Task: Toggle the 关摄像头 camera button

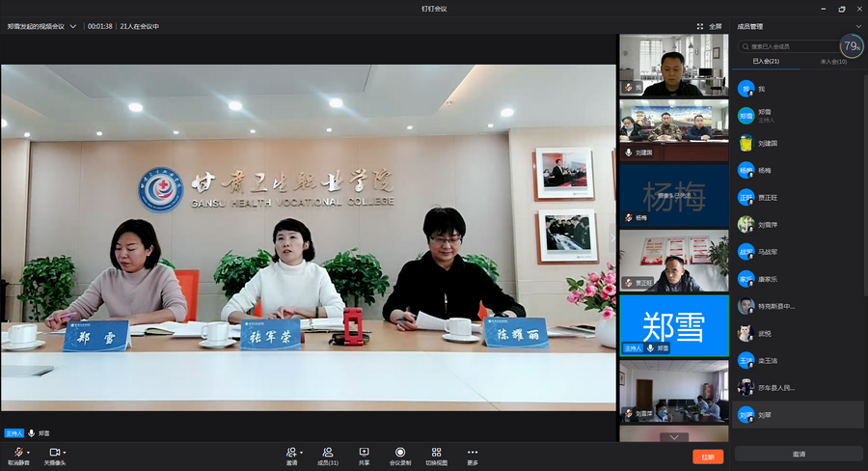Action: pos(54,452)
